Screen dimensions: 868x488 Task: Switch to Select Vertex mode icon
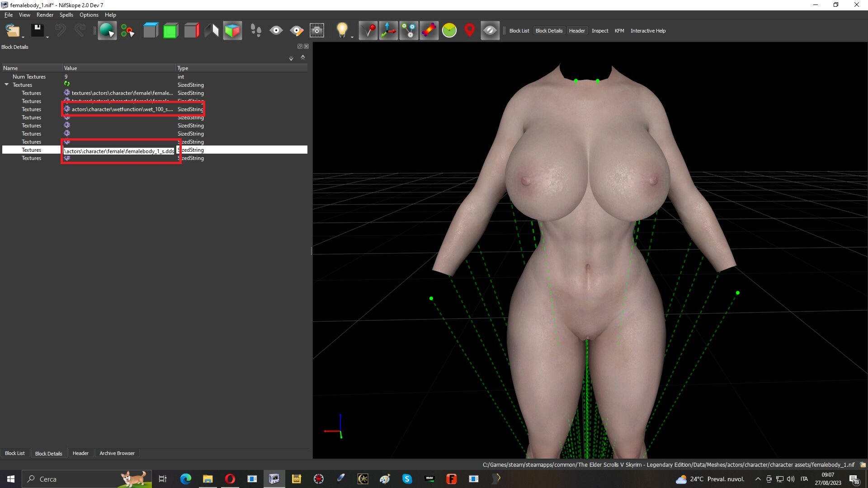[x=127, y=31]
